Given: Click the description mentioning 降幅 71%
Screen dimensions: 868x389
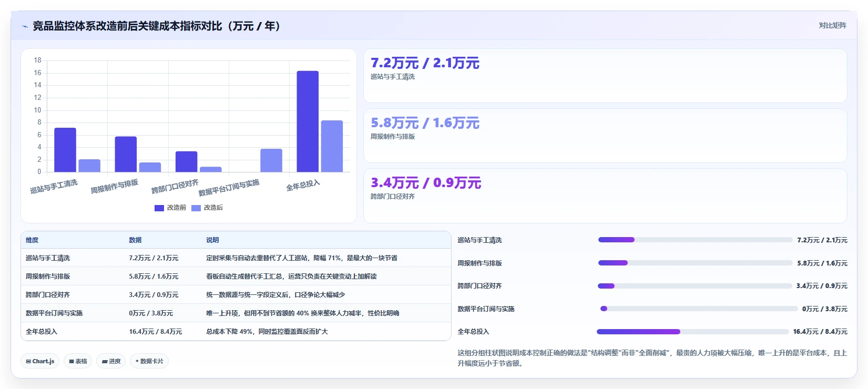Looking at the screenshot, I should coord(302,258).
